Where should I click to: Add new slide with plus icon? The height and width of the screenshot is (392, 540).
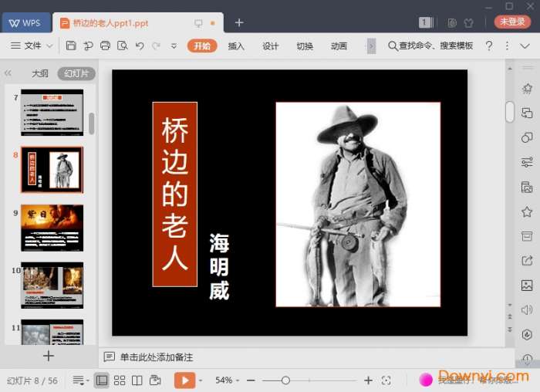pyautogui.click(x=49, y=356)
